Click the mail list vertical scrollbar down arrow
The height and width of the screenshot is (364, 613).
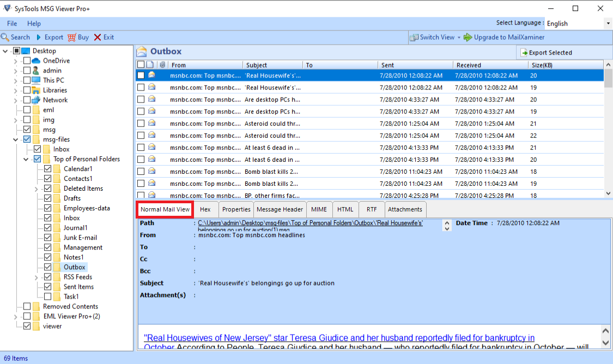(x=608, y=193)
